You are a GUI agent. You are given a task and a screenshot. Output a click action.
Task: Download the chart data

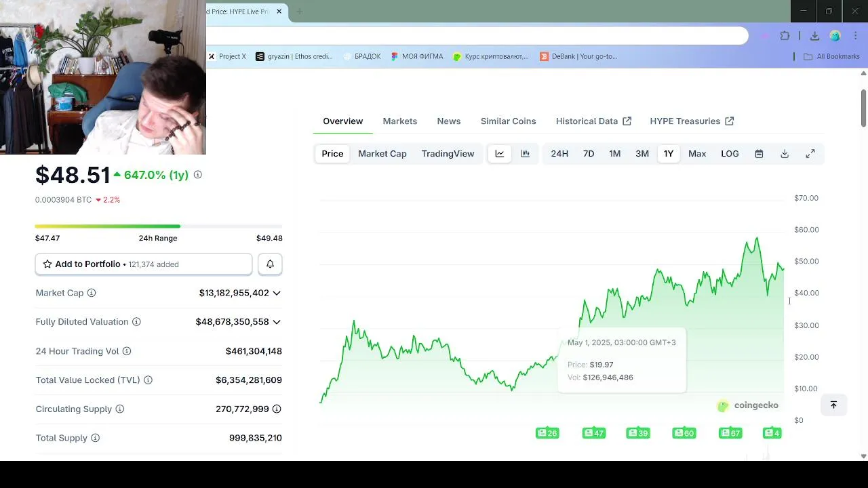tap(785, 154)
